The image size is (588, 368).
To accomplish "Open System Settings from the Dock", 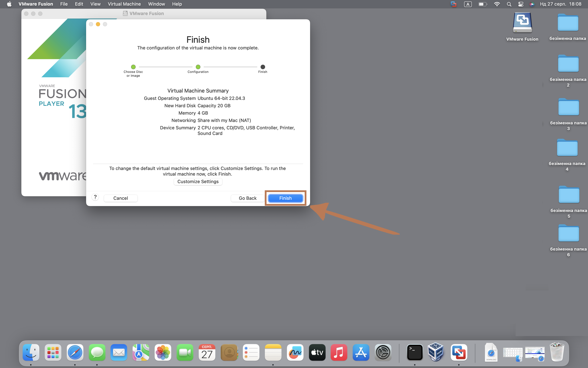I will click(x=383, y=352).
